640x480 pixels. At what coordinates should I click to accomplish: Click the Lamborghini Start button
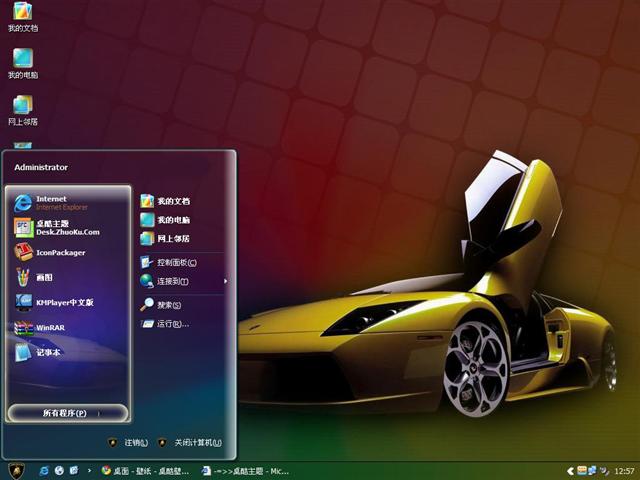tap(16, 470)
